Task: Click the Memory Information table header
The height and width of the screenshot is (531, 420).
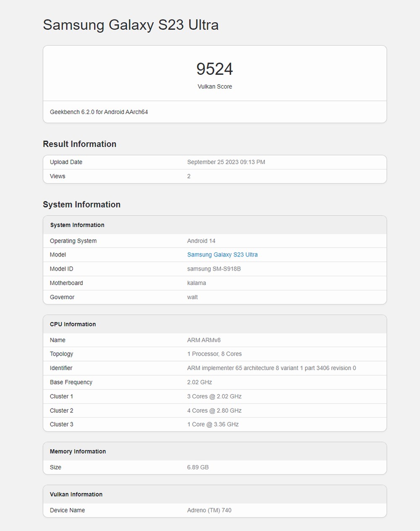Action: [x=78, y=451]
